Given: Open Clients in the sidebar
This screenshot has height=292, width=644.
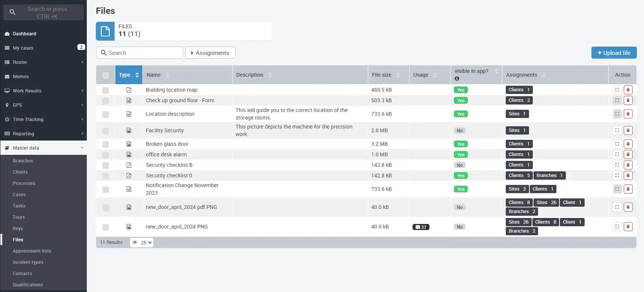Looking at the screenshot, I should click(x=20, y=172).
